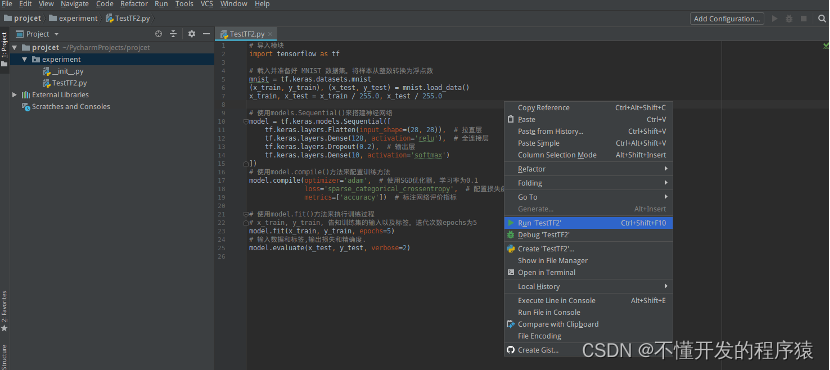
Task: Click the Locate/Scroll from Source target icon
Action: click(x=158, y=34)
